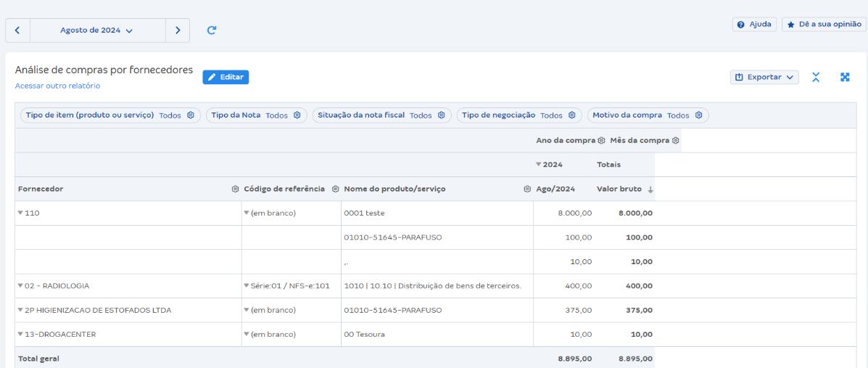The width and height of the screenshot is (868, 368).
Task: Open Ajuda help button
Action: click(x=755, y=25)
